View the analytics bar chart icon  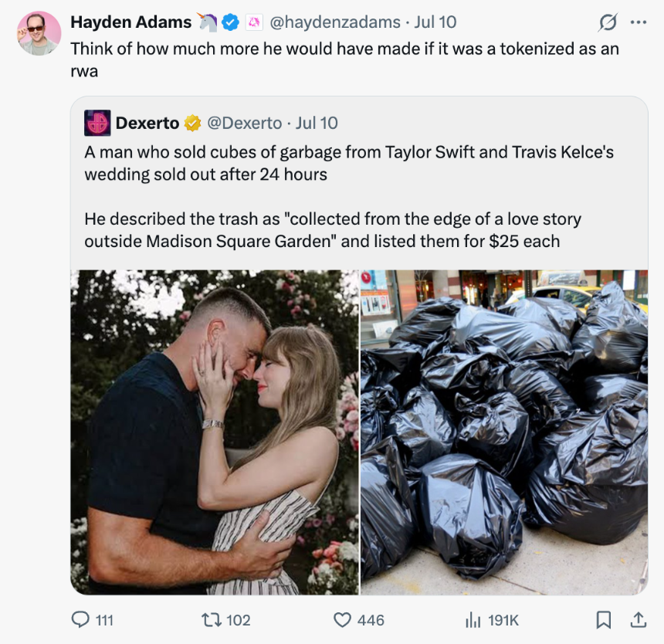[x=473, y=620]
